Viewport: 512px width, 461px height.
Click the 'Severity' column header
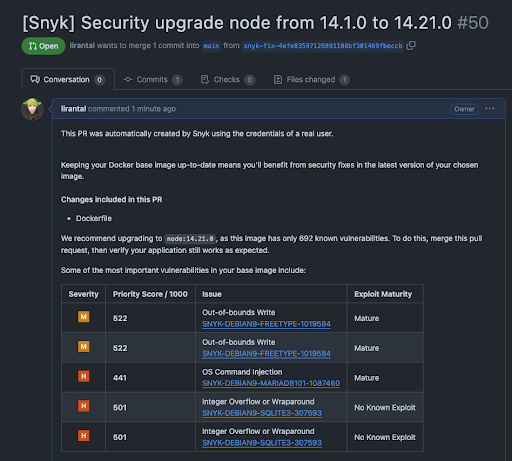(84, 294)
